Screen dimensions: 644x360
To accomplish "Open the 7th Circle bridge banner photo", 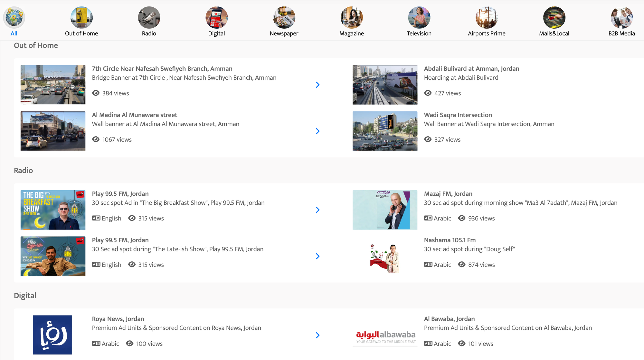I will click(53, 85).
